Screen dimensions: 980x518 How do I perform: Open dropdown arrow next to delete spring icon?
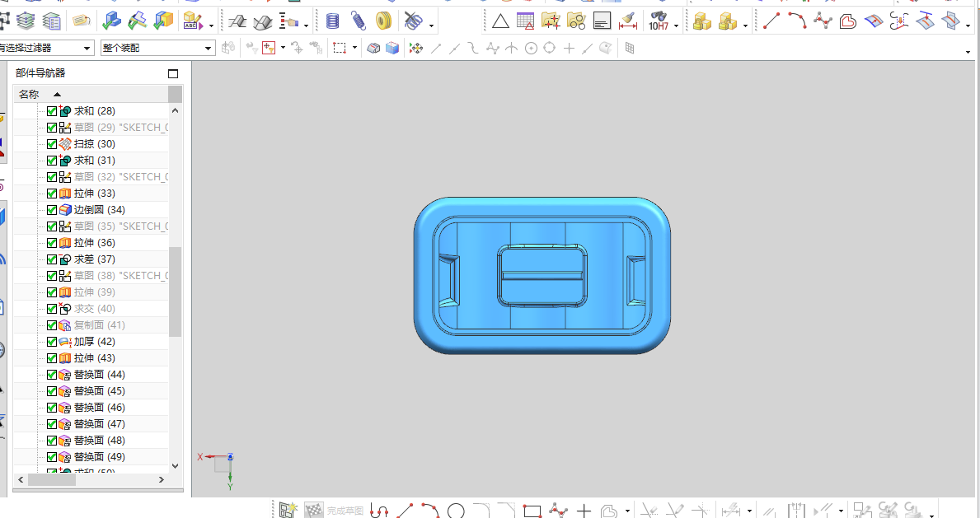[431, 26]
